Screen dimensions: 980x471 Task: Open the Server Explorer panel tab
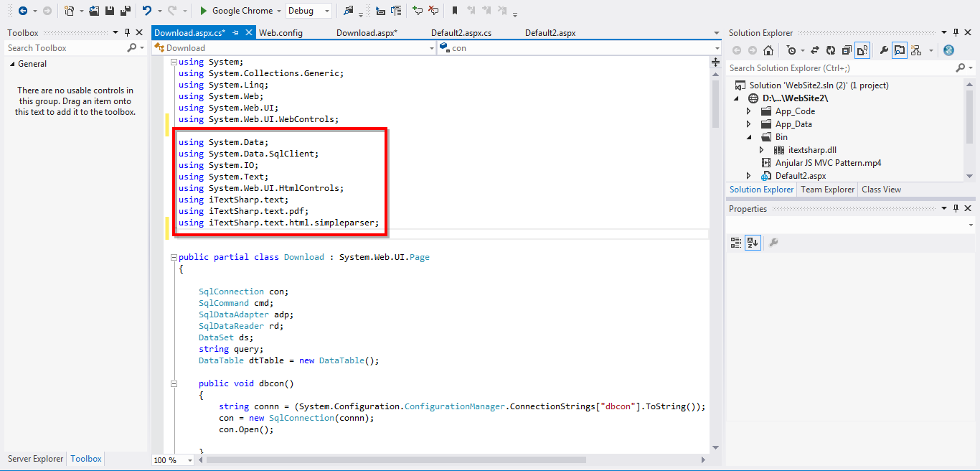35,459
